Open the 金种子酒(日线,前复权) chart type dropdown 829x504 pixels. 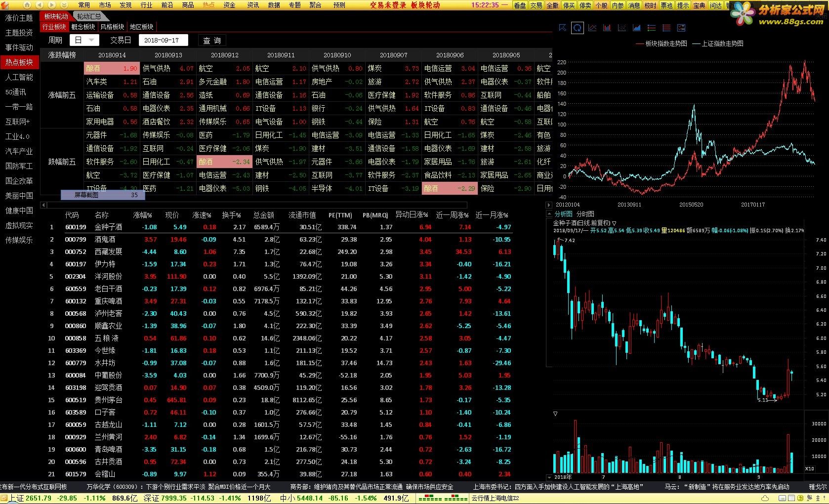coord(614,223)
